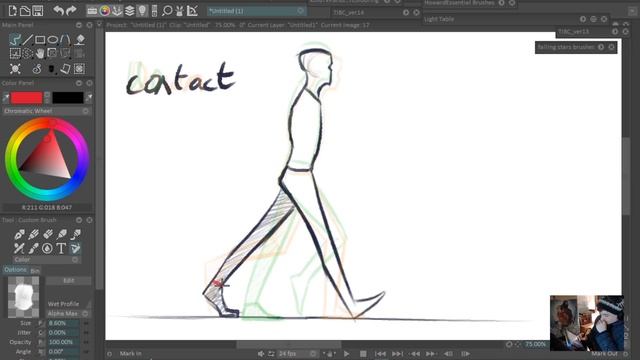The height and width of the screenshot is (360, 640).
Task: Click the Wet Profile control
Action: coord(68,304)
